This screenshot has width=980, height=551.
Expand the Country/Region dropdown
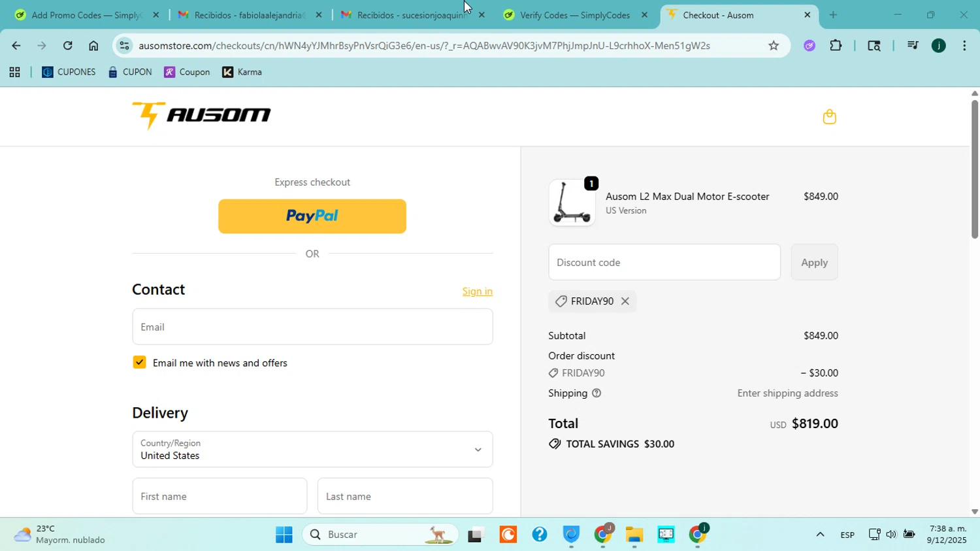coord(312,450)
